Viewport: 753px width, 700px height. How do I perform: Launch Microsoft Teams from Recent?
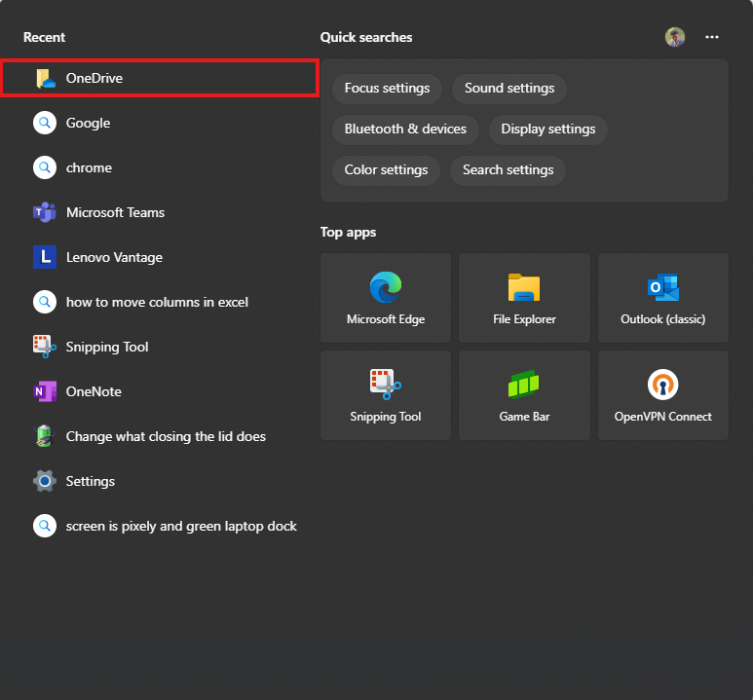click(x=115, y=212)
